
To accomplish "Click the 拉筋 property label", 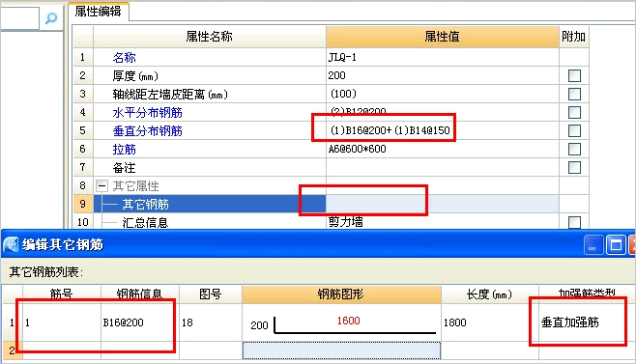I will tap(124, 149).
